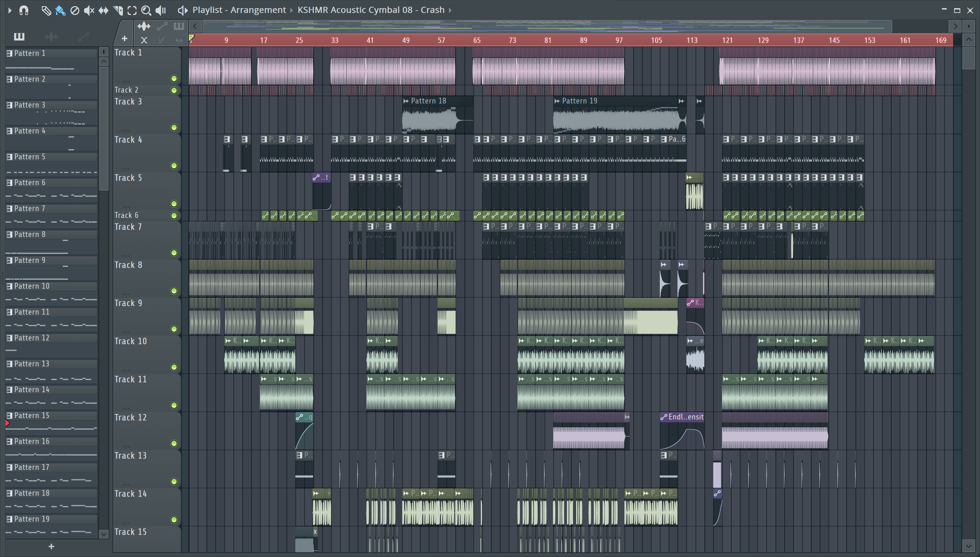The height and width of the screenshot is (557, 980).
Task: Click picker scroll down arrow
Action: click(x=103, y=534)
